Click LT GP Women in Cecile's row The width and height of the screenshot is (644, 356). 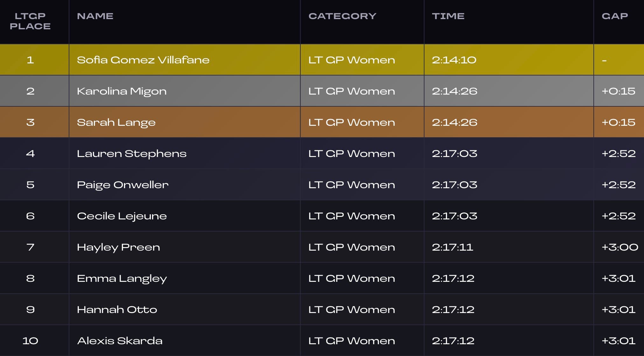point(352,216)
